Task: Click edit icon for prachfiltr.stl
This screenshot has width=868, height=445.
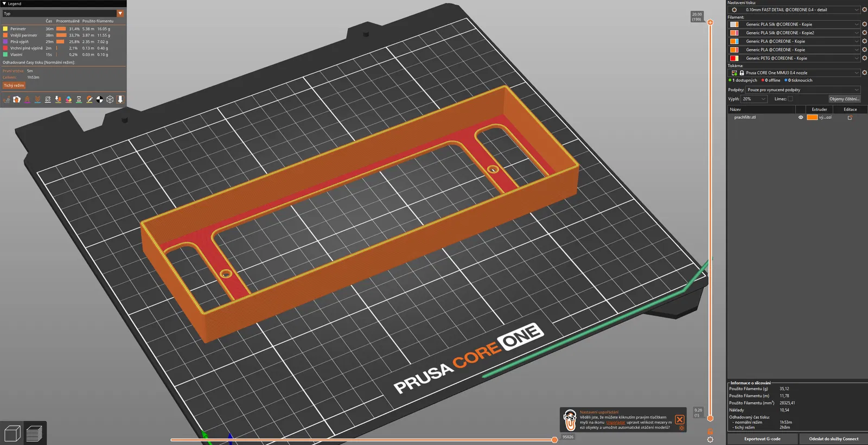Action: coord(850,117)
